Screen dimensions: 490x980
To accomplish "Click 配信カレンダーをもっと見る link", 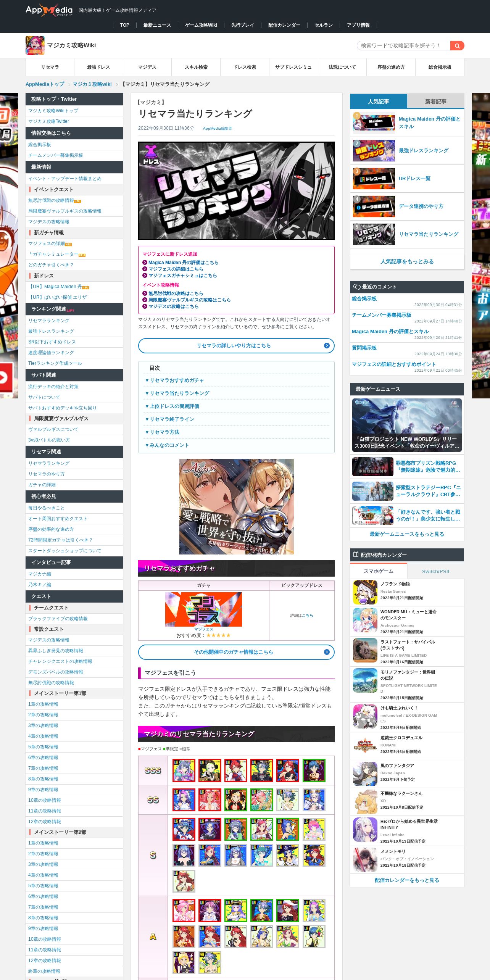I will (x=407, y=880).
